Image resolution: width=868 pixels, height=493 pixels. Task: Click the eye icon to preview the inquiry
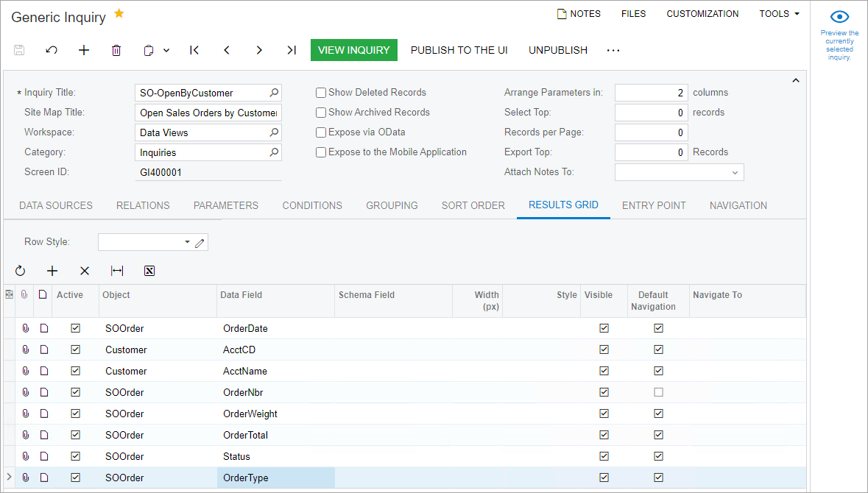(839, 17)
